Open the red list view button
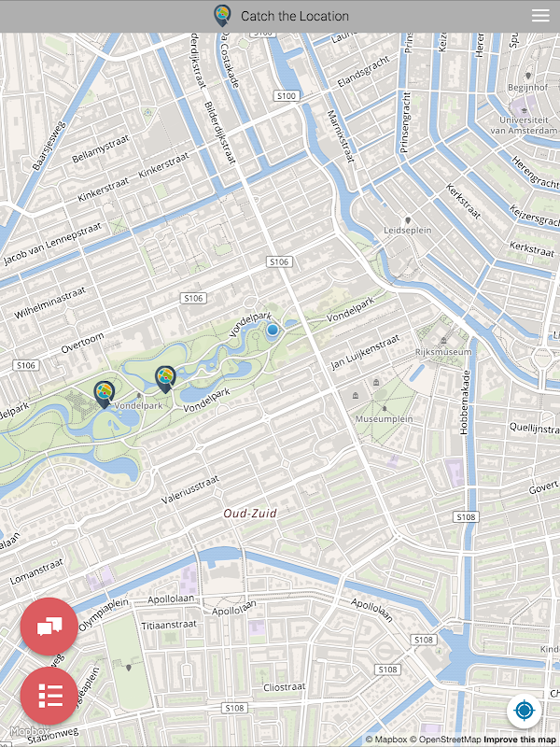 click(49, 696)
